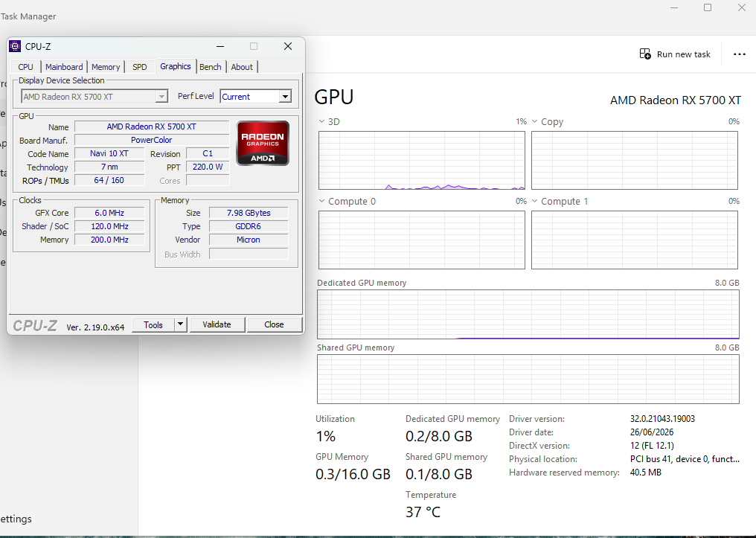Click the 64 / 160 ROPs/TMUs value
Screen dimensions: 756x538
pyautogui.click(x=109, y=180)
